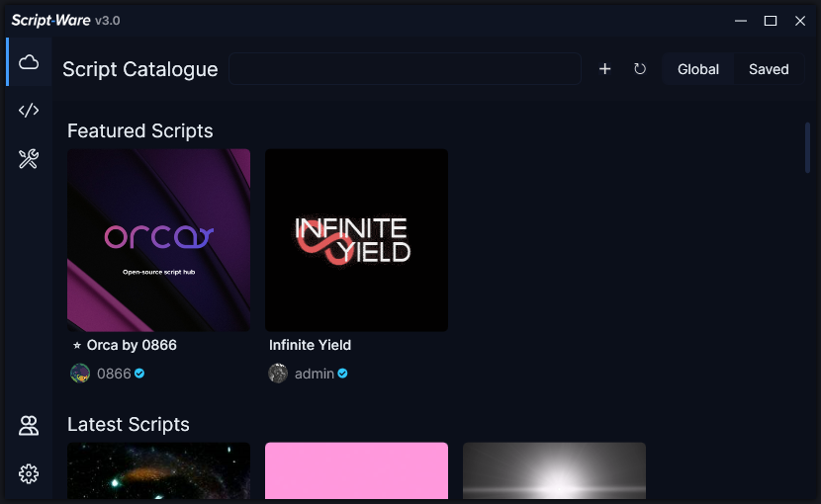
Task: Switch to the Global tab
Action: pyautogui.click(x=697, y=69)
